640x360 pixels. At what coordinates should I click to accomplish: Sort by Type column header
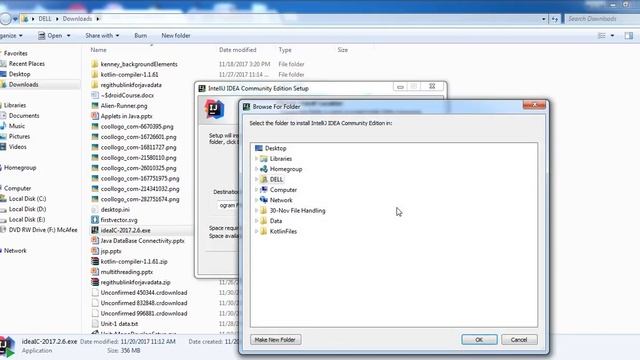[285, 50]
